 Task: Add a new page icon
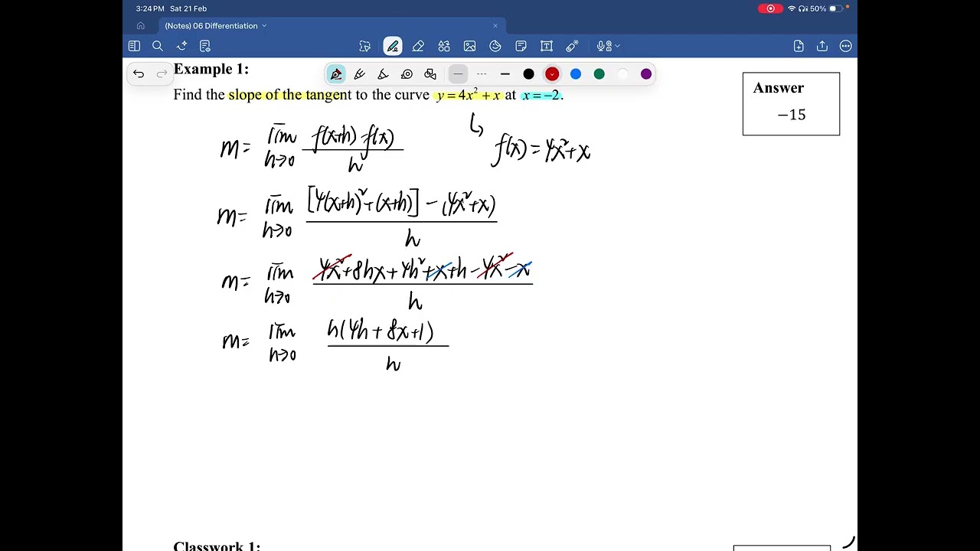[799, 46]
